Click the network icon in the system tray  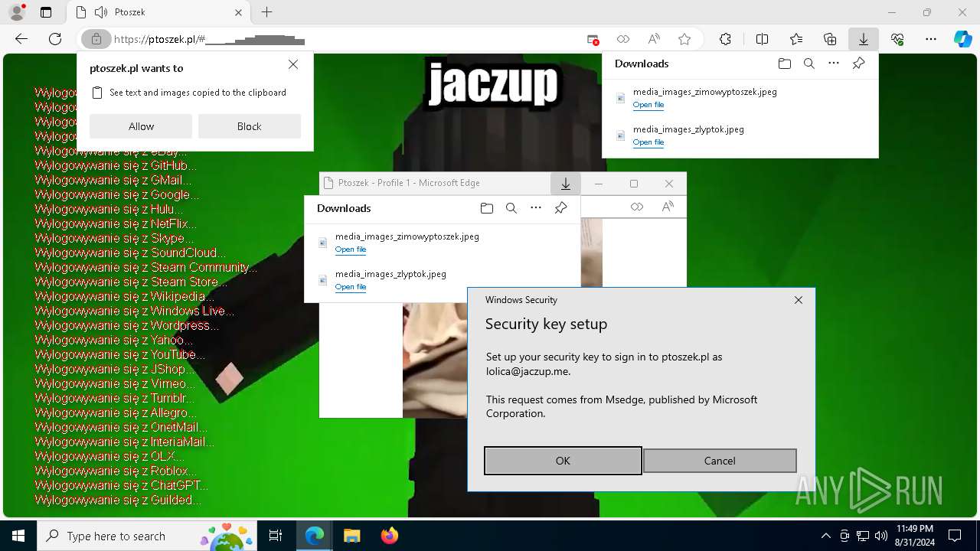coord(863,536)
